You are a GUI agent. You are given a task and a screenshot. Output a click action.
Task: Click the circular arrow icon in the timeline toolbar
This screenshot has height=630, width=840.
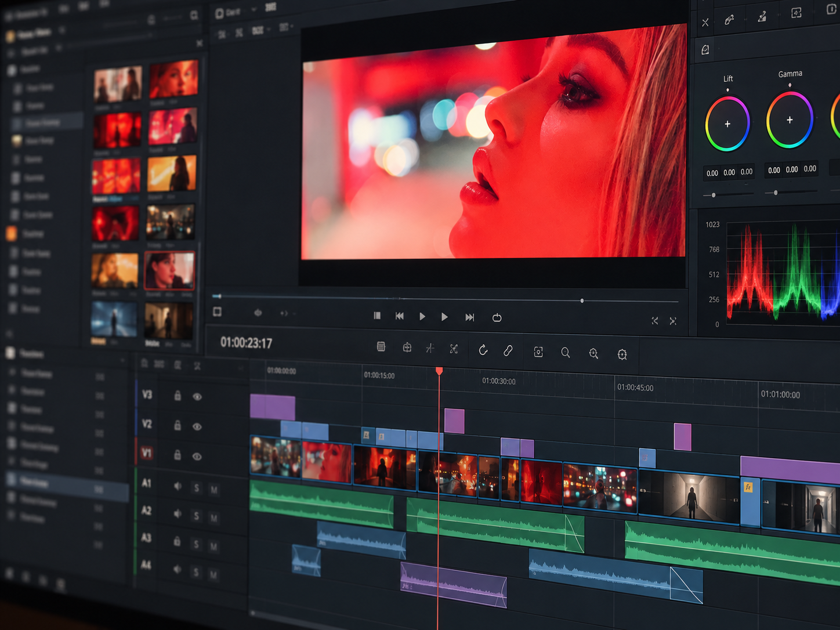tap(483, 350)
